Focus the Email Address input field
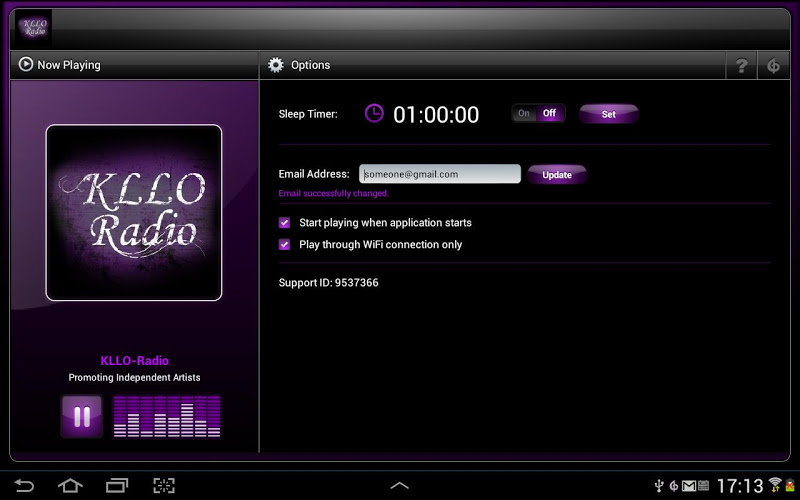The height and width of the screenshot is (500, 800). tap(440, 174)
